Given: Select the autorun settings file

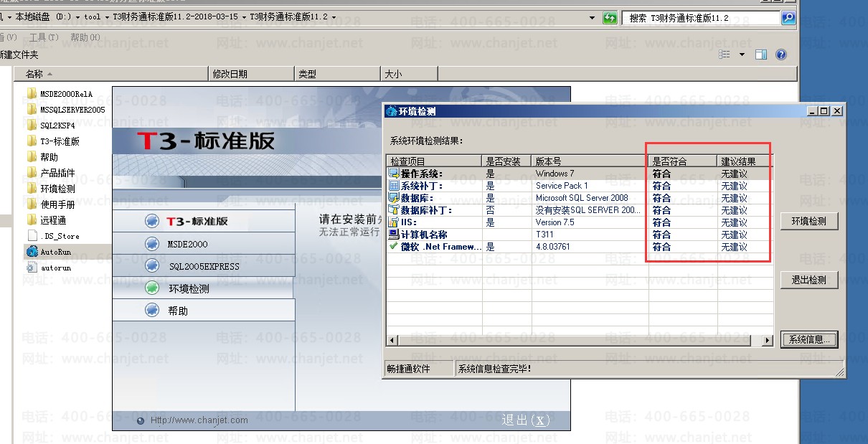Looking at the screenshot, I should pos(49,268).
